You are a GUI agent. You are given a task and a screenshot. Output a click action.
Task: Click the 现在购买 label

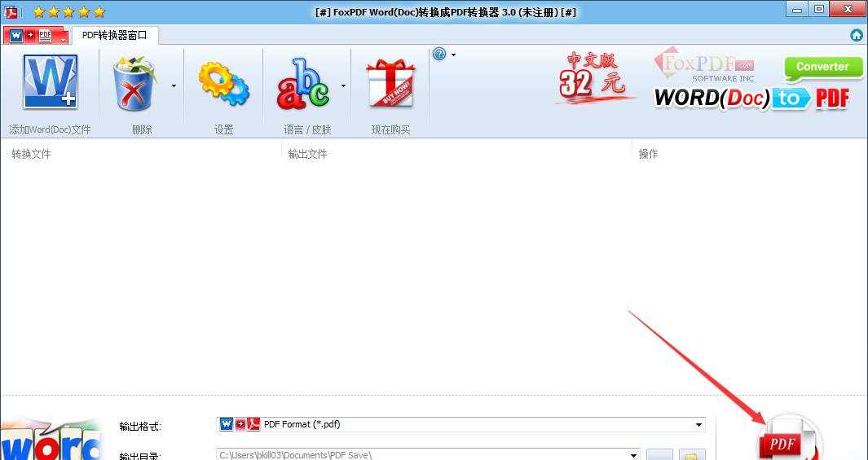(x=391, y=130)
